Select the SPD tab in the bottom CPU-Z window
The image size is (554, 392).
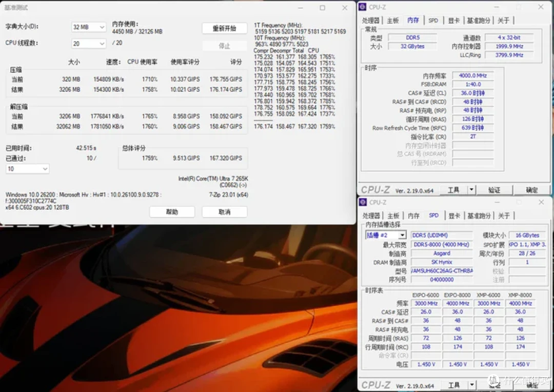(433, 215)
